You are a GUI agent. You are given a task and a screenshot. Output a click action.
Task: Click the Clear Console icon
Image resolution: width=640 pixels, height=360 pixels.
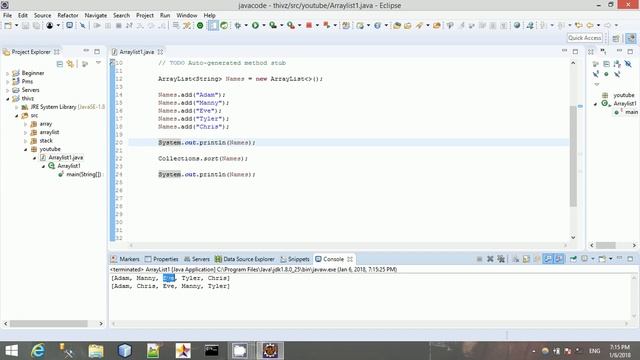516,259
